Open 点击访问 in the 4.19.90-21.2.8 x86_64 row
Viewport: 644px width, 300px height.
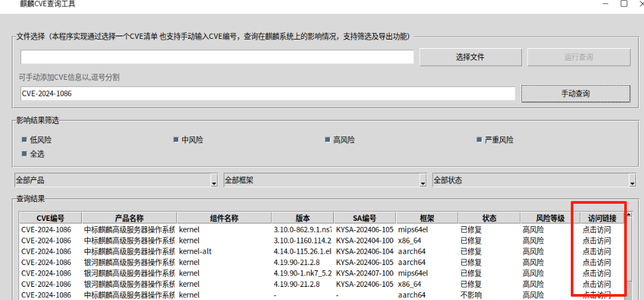point(596,284)
